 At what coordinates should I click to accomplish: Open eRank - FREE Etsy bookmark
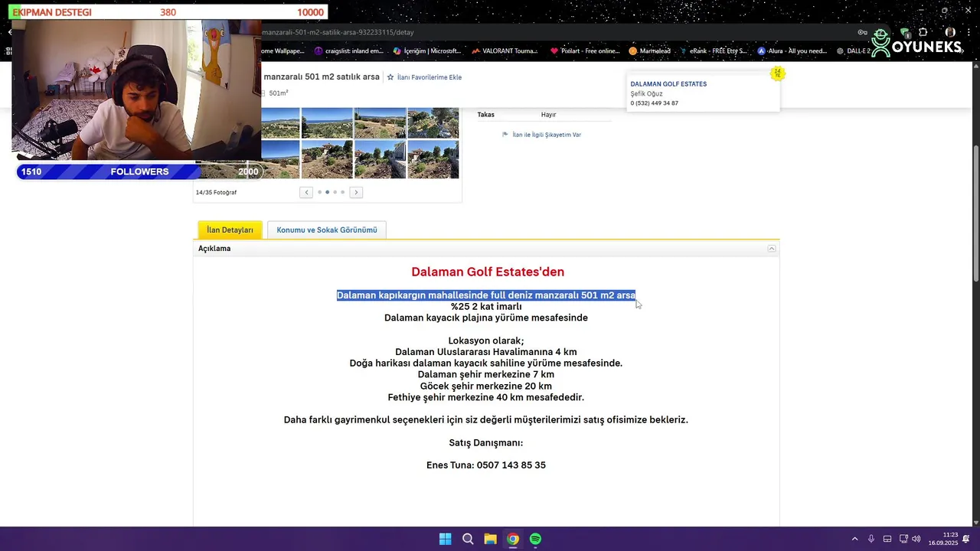tap(713, 51)
